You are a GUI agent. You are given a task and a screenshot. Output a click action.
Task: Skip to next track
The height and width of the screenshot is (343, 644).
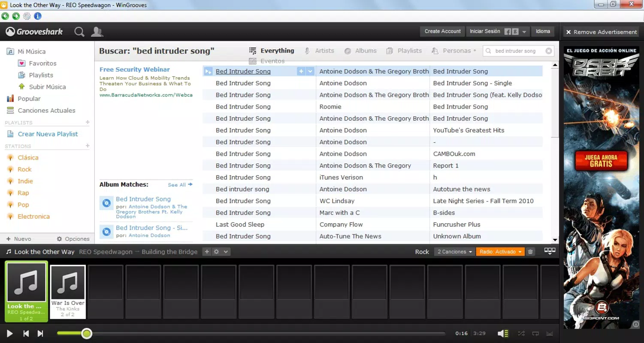(40, 333)
